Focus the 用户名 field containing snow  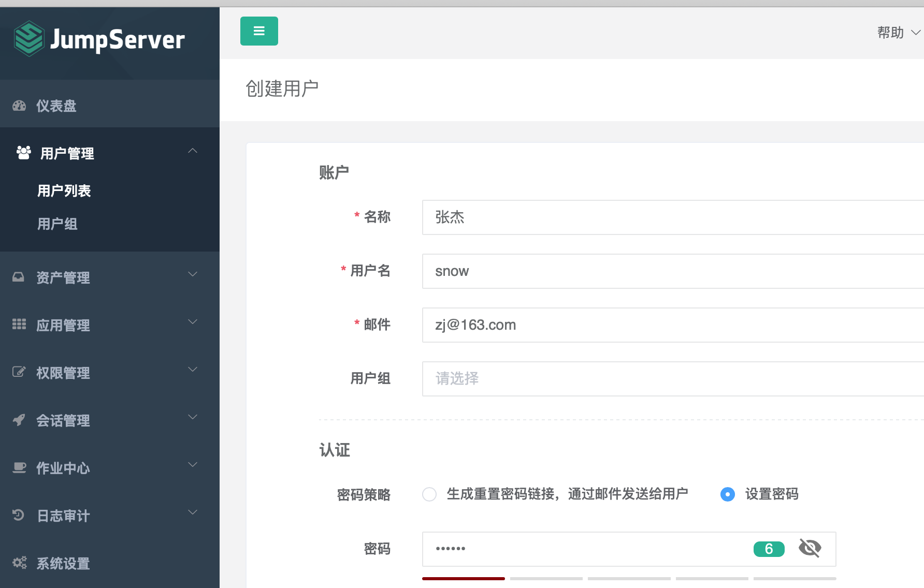(x=673, y=271)
